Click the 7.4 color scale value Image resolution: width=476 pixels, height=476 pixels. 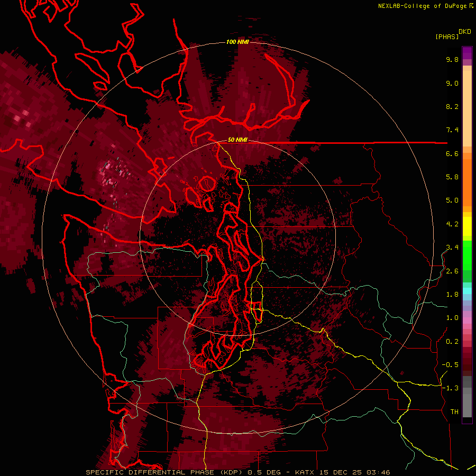tap(452, 130)
